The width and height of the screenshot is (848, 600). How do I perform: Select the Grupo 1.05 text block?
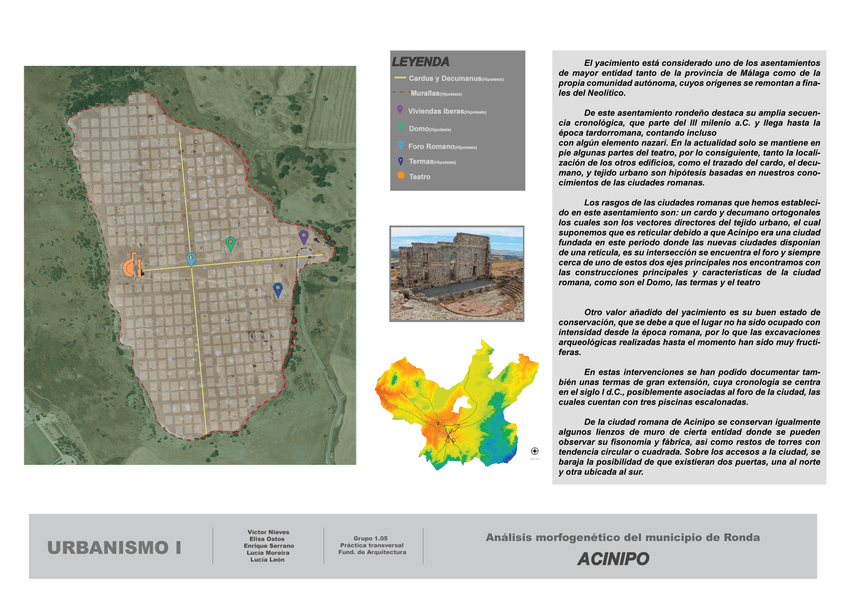coord(372,545)
